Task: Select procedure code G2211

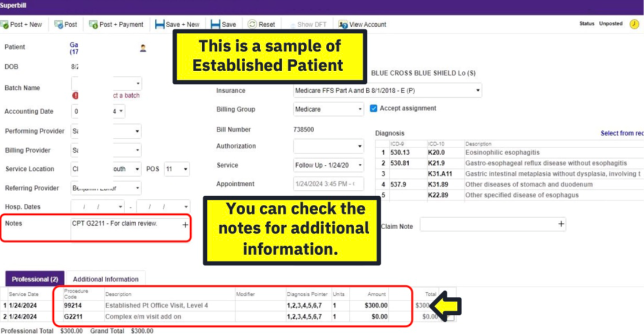Action: pyautogui.click(x=73, y=317)
